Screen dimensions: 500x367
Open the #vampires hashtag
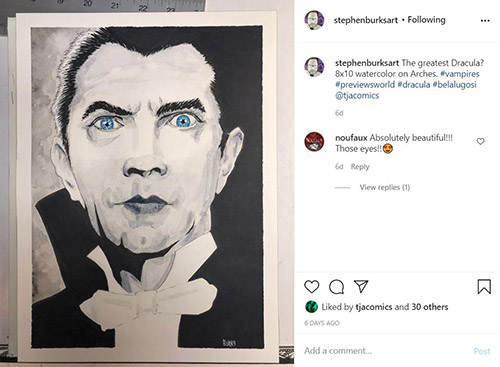(x=460, y=74)
